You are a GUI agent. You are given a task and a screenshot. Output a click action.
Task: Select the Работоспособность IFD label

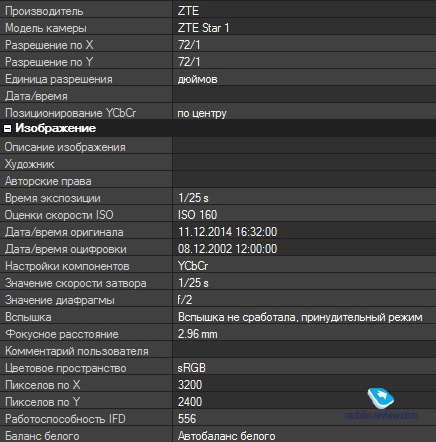[65, 419]
